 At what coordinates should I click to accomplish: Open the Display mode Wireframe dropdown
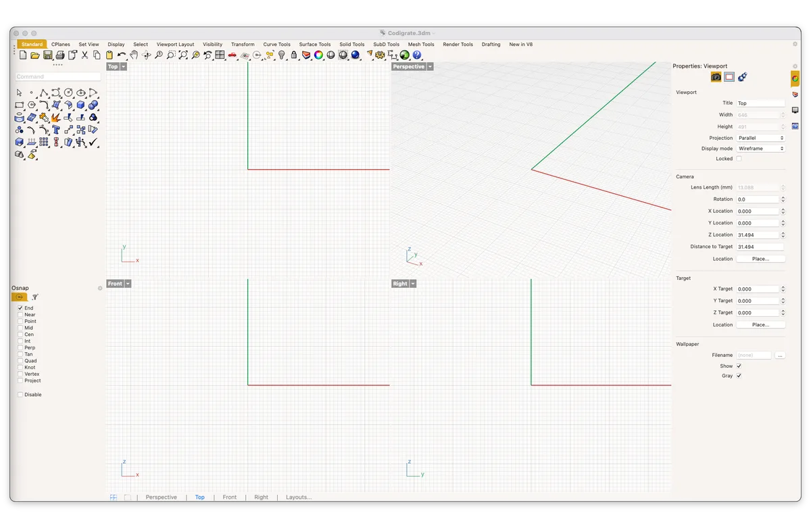click(x=761, y=148)
